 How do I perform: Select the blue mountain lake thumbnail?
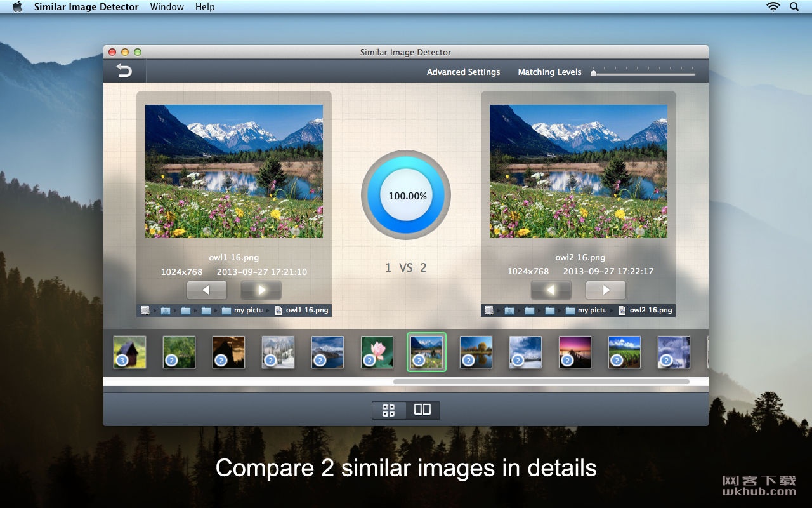(x=327, y=352)
